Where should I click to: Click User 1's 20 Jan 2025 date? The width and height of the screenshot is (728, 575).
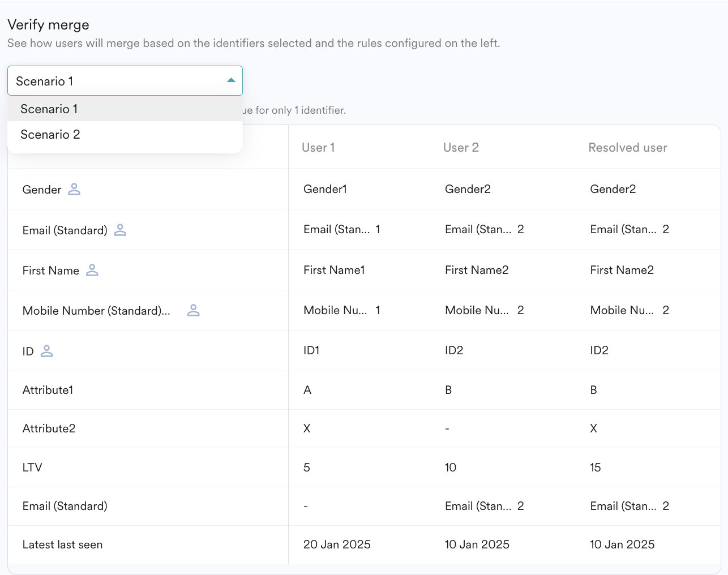337,544
